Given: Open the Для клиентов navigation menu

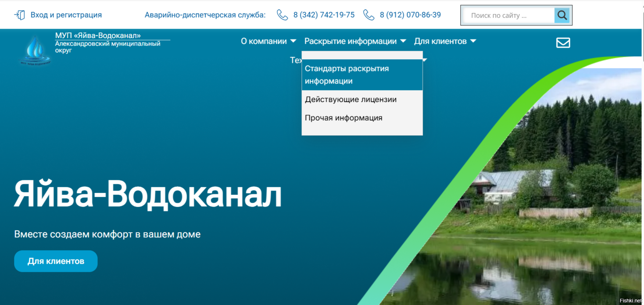Looking at the screenshot, I should (x=440, y=41).
